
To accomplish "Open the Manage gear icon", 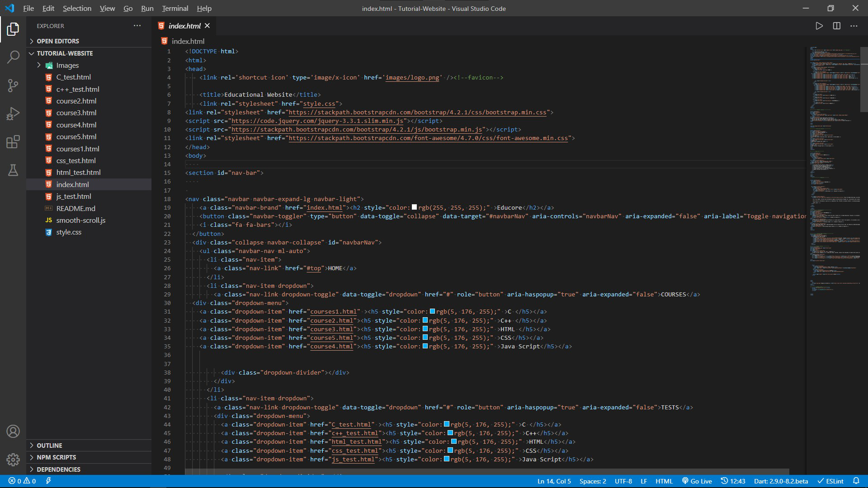I will pos(13,460).
